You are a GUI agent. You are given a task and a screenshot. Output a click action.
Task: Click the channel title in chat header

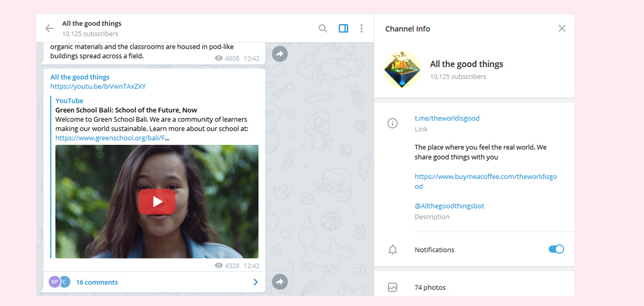click(91, 23)
